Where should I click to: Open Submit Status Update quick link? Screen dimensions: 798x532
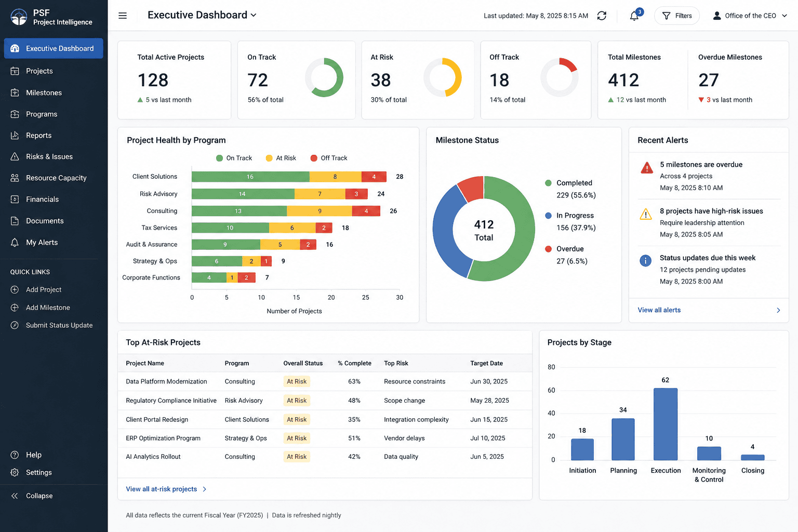[52, 325]
